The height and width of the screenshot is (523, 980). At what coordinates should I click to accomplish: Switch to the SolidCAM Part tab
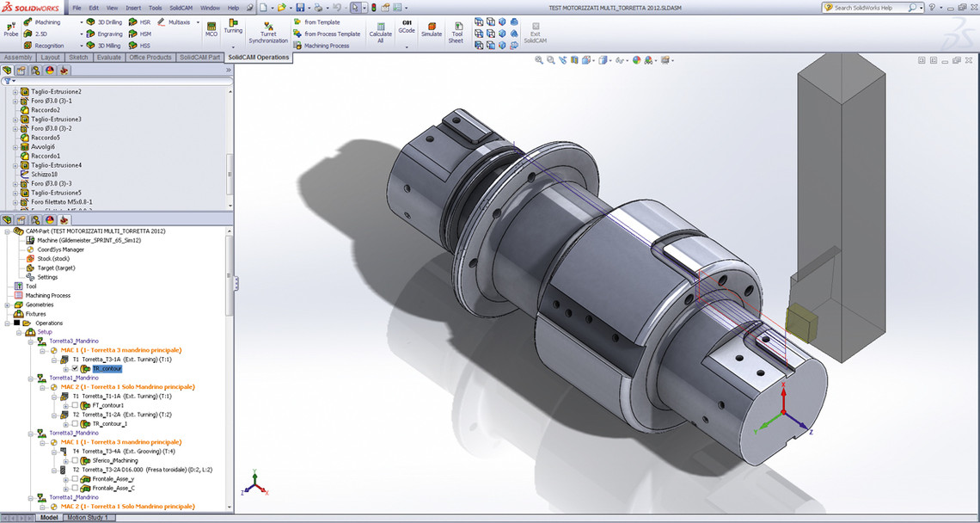200,57
